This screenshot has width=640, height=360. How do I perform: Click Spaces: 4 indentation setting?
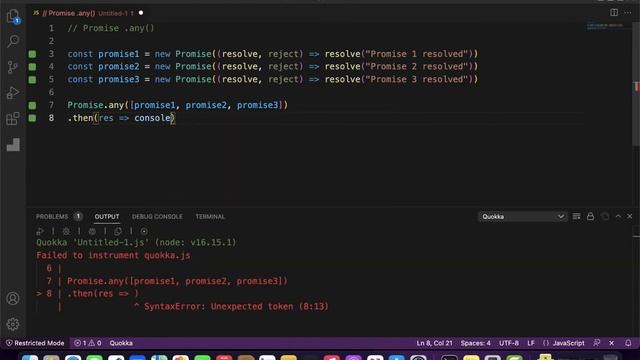(x=476, y=343)
